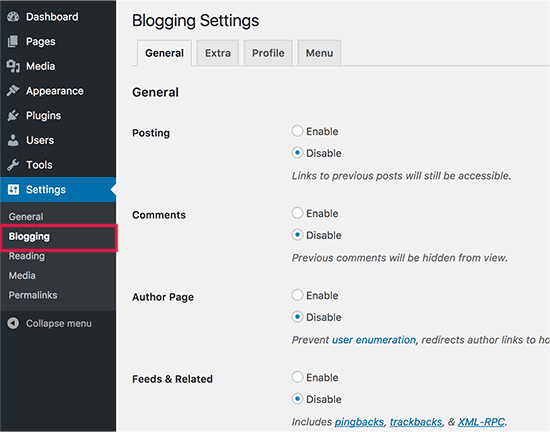Click the Settings sliders icon
550x432 pixels.
13,189
